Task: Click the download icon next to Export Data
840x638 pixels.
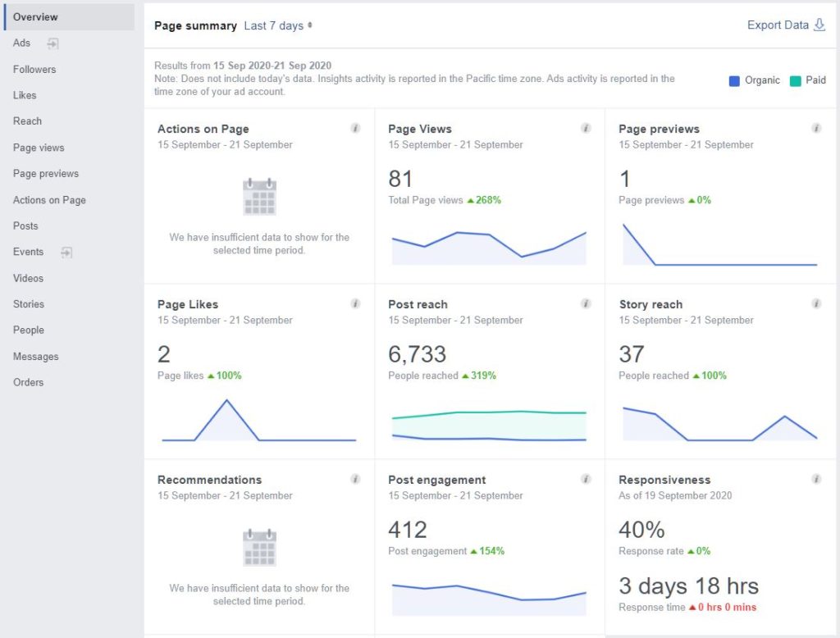Action: pos(819,25)
